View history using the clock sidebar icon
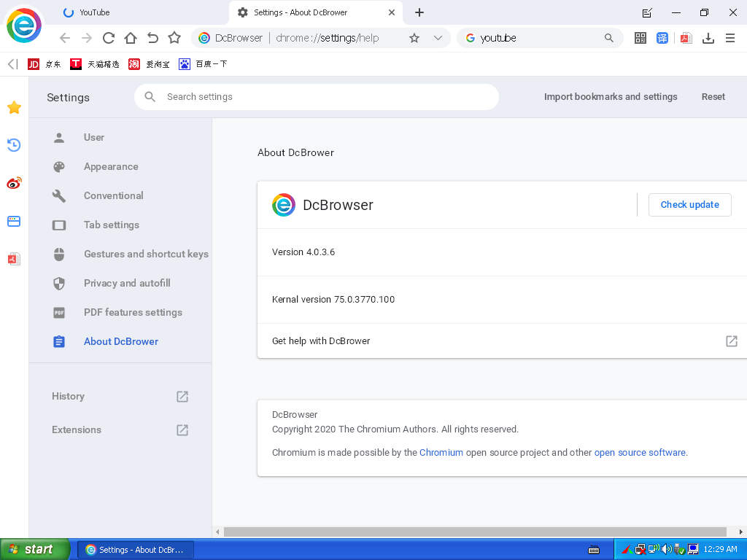The width and height of the screenshot is (747, 560). (14, 145)
